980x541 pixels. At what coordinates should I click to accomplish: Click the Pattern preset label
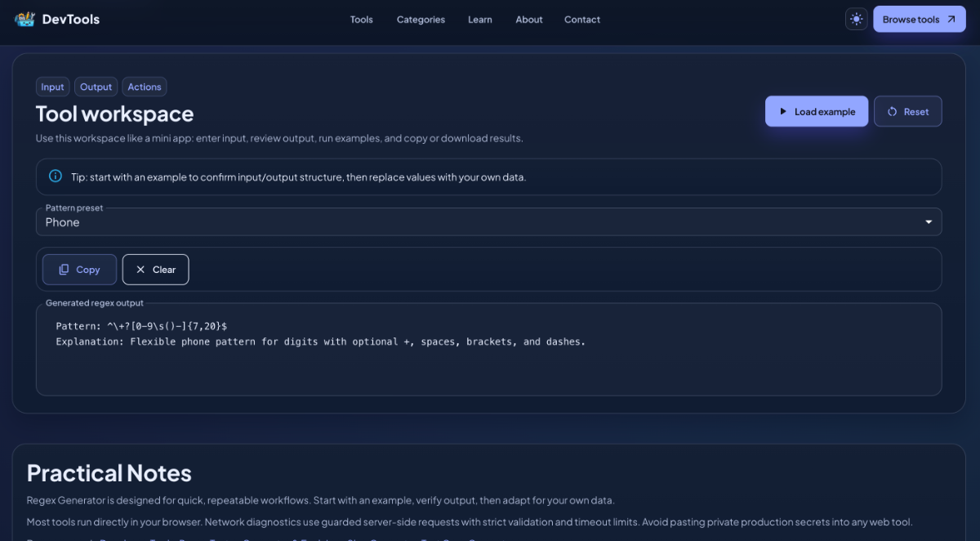point(74,208)
